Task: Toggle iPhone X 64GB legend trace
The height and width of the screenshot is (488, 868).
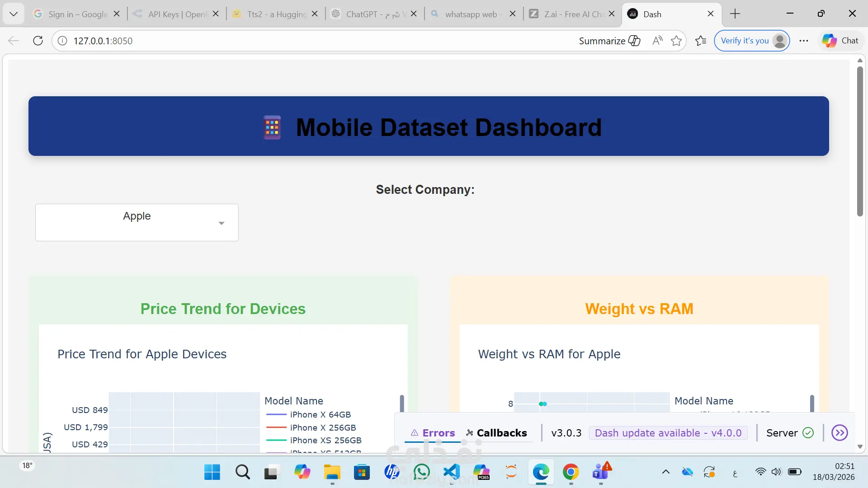Action: click(320, 414)
